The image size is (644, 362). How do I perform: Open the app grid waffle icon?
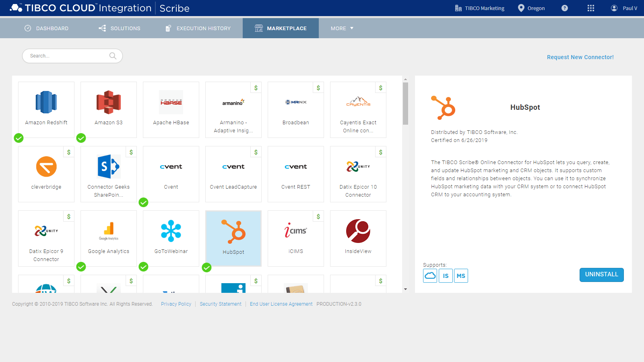coord(590,8)
